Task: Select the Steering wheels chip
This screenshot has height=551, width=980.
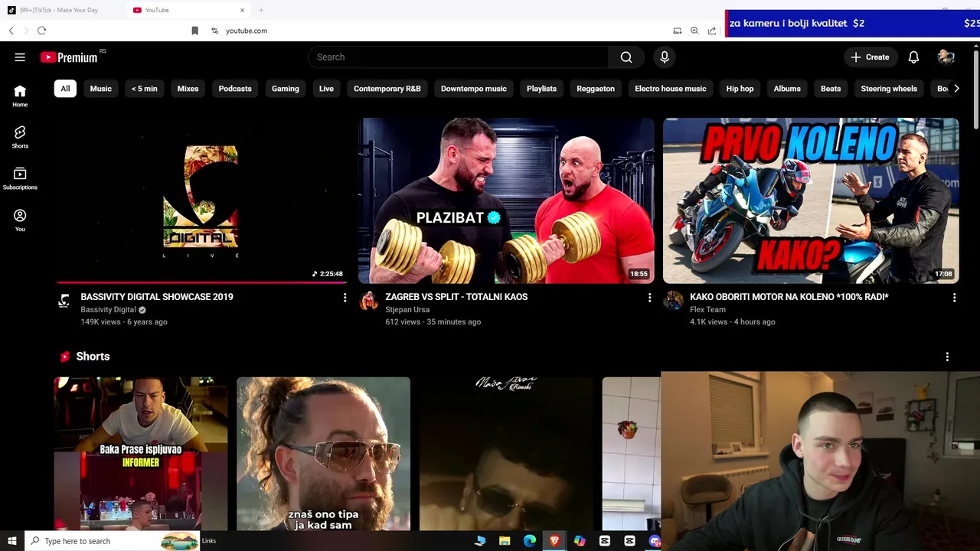Action: (889, 89)
